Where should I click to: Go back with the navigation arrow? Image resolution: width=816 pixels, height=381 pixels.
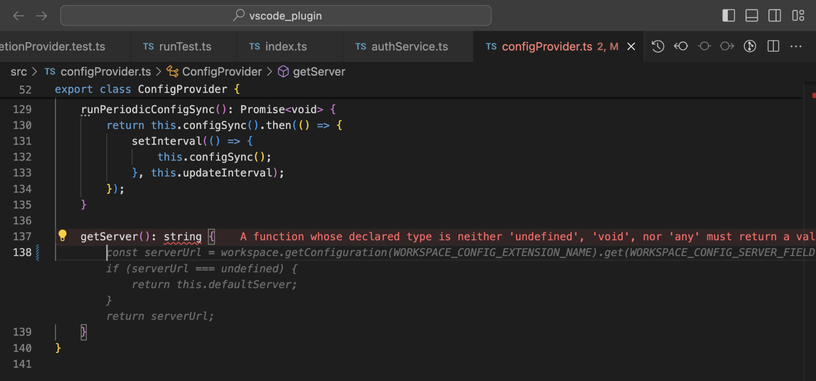click(x=18, y=16)
